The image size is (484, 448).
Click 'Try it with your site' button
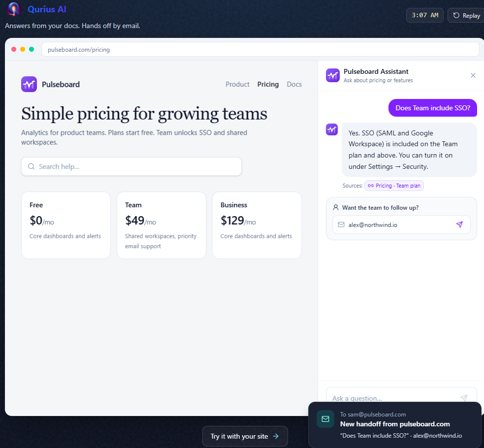[245, 436]
